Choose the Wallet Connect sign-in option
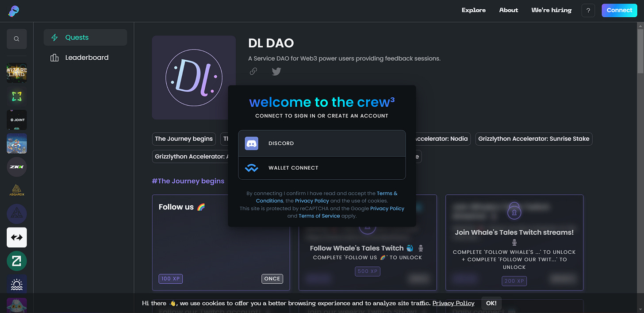 (322, 168)
